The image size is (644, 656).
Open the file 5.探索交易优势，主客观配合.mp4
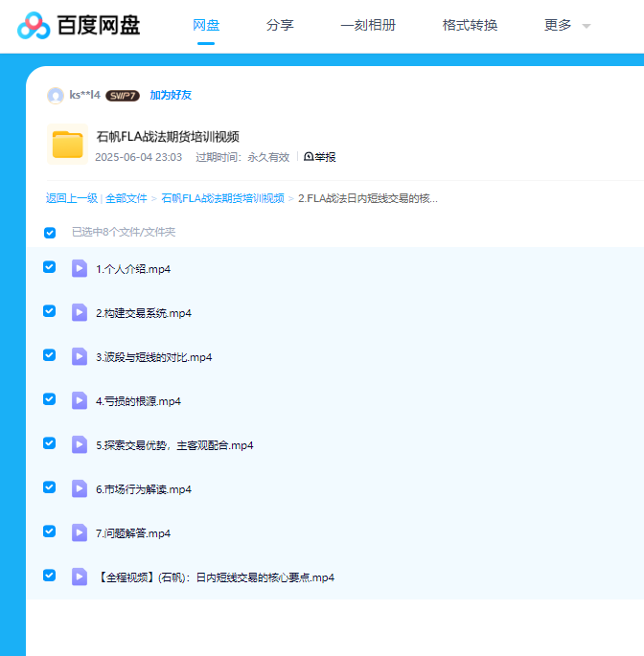pyautogui.click(x=174, y=445)
